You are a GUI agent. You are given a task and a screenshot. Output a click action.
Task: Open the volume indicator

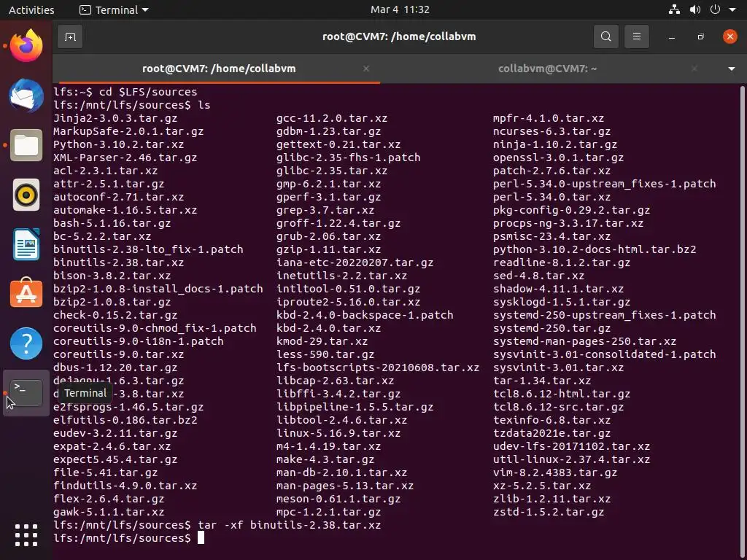[695, 9]
